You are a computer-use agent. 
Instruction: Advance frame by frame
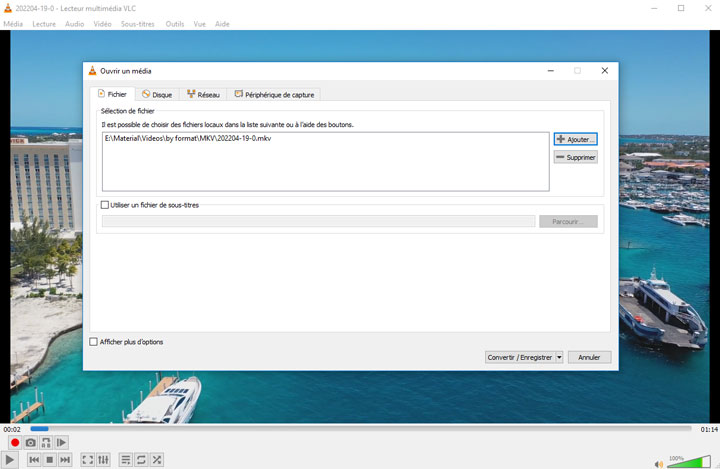62,442
